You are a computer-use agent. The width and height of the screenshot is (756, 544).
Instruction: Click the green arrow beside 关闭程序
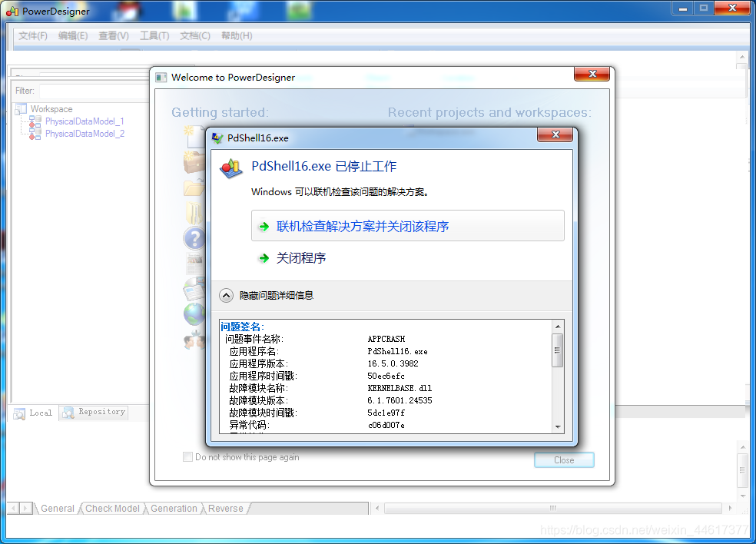click(x=264, y=258)
